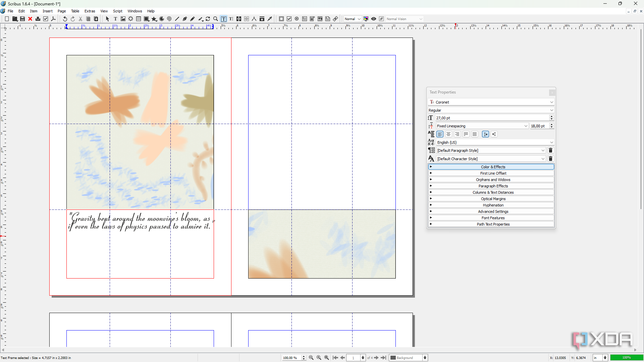Open the Extras menu
The height and width of the screenshot is (362, 644).
coord(90,11)
